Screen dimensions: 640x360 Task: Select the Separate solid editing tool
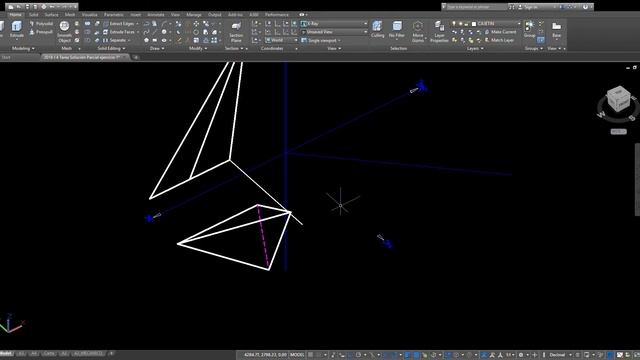tap(115, 40)
